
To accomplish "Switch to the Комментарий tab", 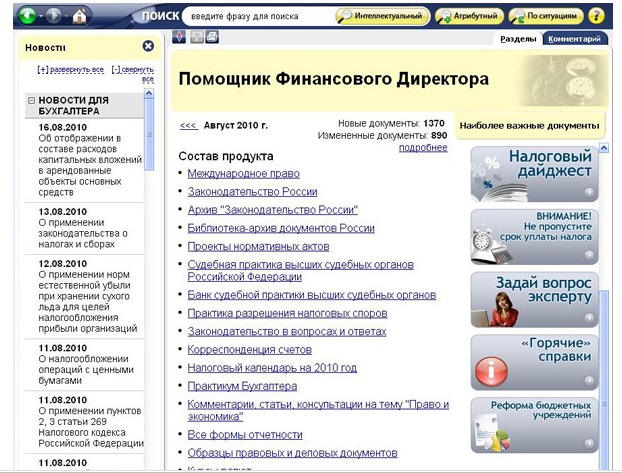I will click(574, 39).
